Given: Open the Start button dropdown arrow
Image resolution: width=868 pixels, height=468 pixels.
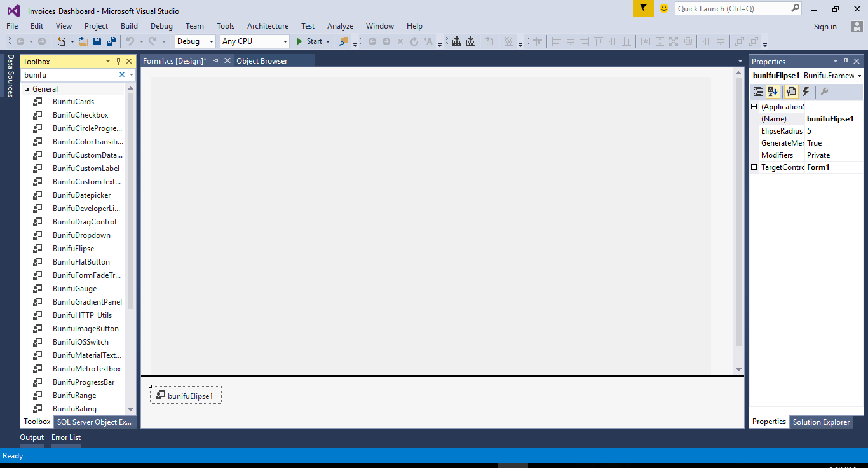Looking at the screenshot, I should click(328, 41).
